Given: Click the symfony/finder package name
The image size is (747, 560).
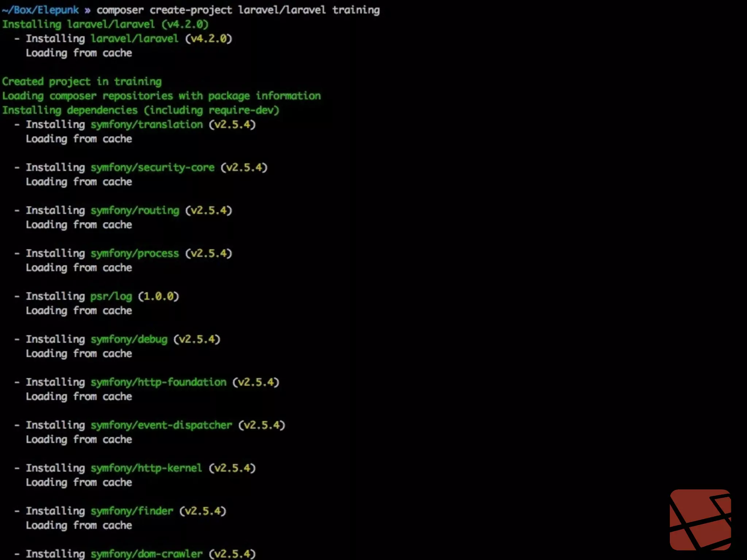Looking at the screenshot, I should pyautogui.click(x=132, y=511).
